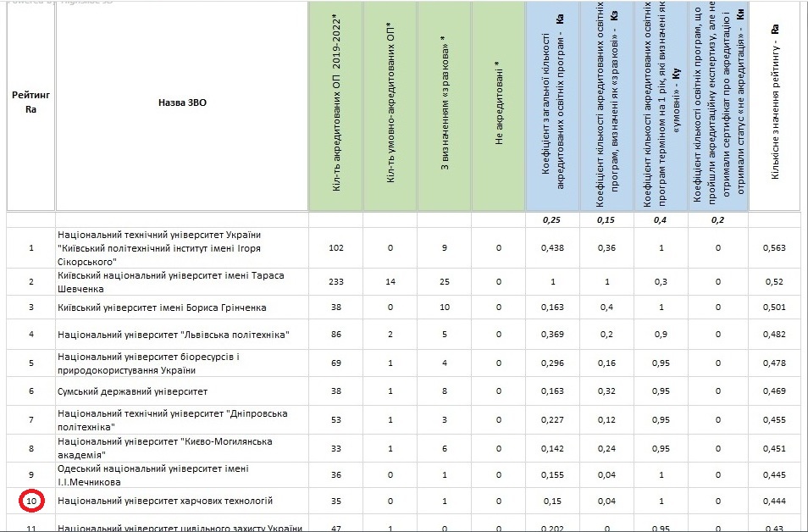Click Ку value 0,9 in Львівська row
Screen dimensions: 808x532
coord(661,334)
